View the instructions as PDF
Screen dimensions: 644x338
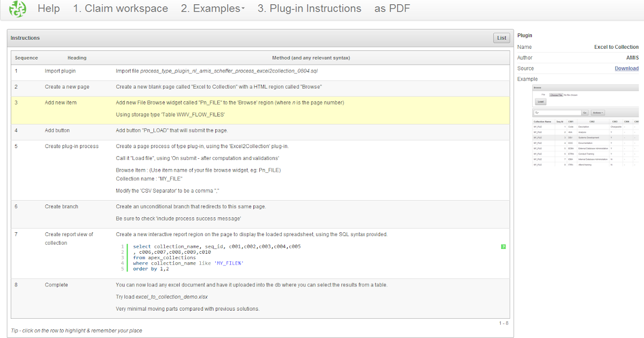(392, 9)
